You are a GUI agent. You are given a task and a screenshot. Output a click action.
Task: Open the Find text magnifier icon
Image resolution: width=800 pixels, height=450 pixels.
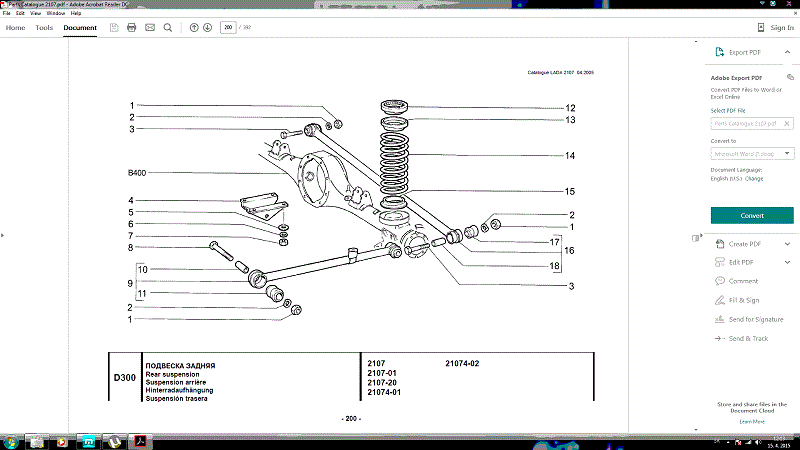[x=167, y=28]
